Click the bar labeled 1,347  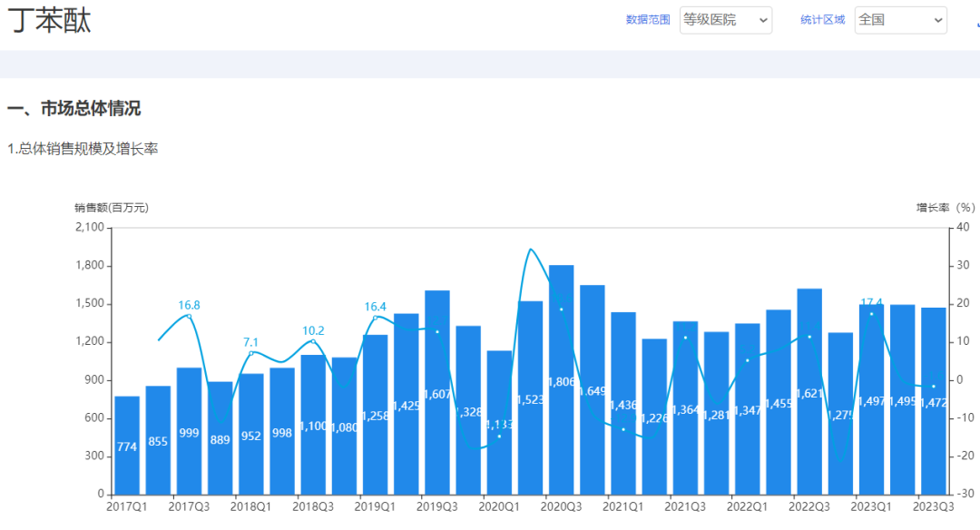pos(748,409)
